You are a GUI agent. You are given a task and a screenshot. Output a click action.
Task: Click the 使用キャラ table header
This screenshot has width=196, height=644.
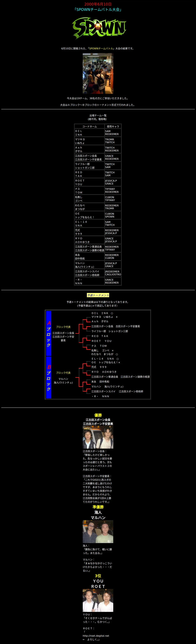(x=113, y=126)
